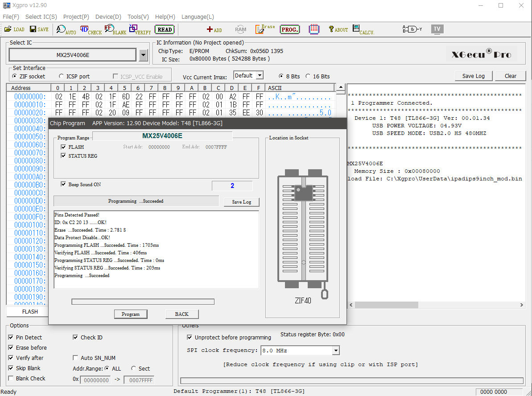Run AUTO chip detection tool
The height and width of the screenshot is (396, 532).
point(66,29)
